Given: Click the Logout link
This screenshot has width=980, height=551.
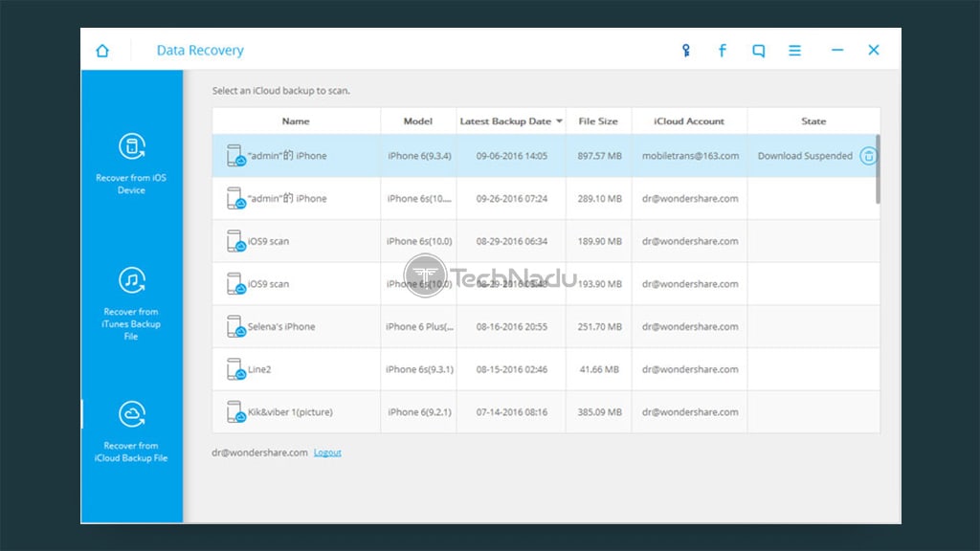Looking at the screenshot, I should (x=327, y=452).
